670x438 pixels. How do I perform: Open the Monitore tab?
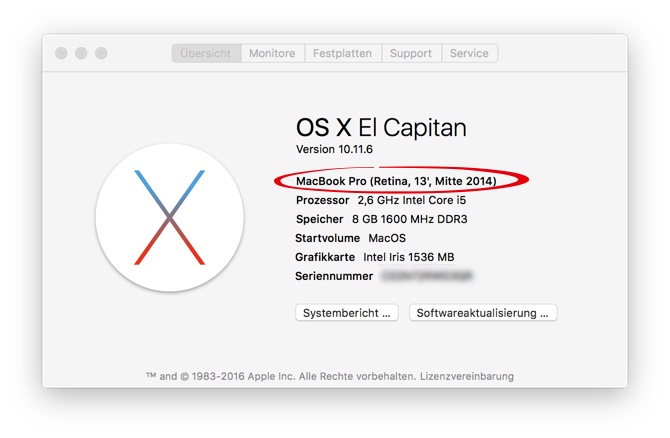click(x=272, y=53)
